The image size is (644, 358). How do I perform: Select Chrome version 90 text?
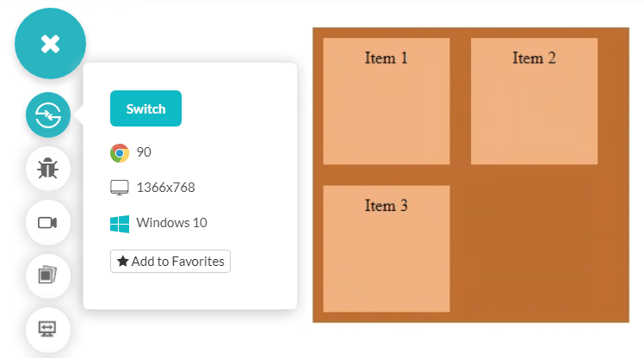point(144,152)
